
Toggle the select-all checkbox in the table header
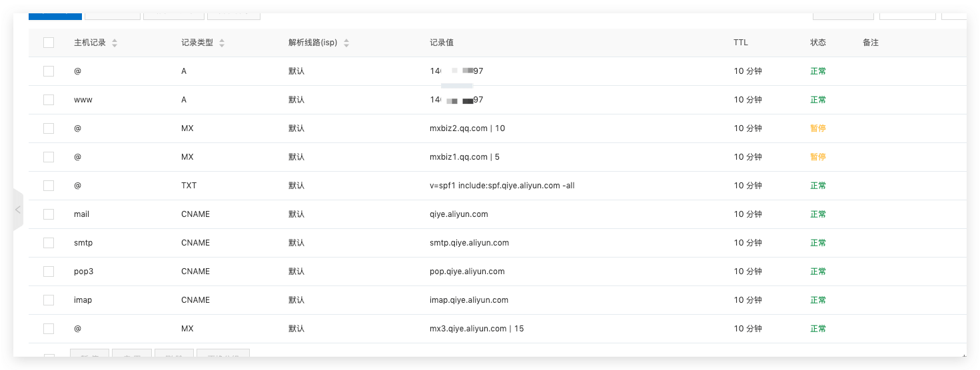[x=49, y=43]
